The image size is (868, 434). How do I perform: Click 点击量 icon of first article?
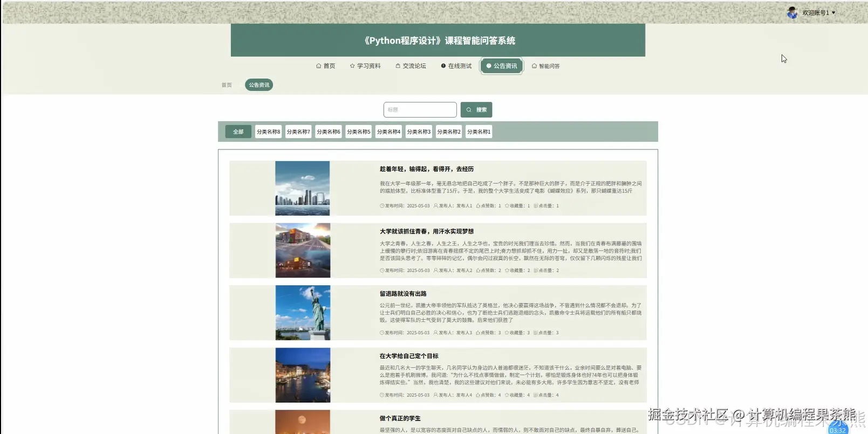(x=536, y=205)
